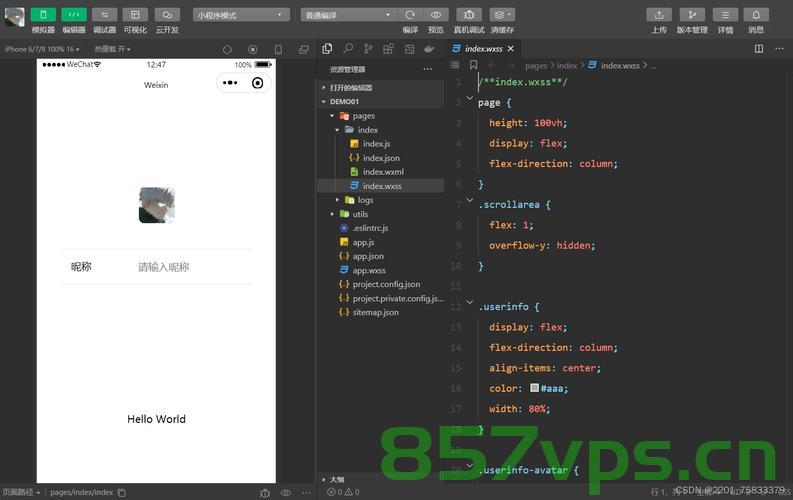Screen dimensions: 793x500
Task: Open the visualization (可视化) button
Action: pyautogui.click(x=135, y=15)
